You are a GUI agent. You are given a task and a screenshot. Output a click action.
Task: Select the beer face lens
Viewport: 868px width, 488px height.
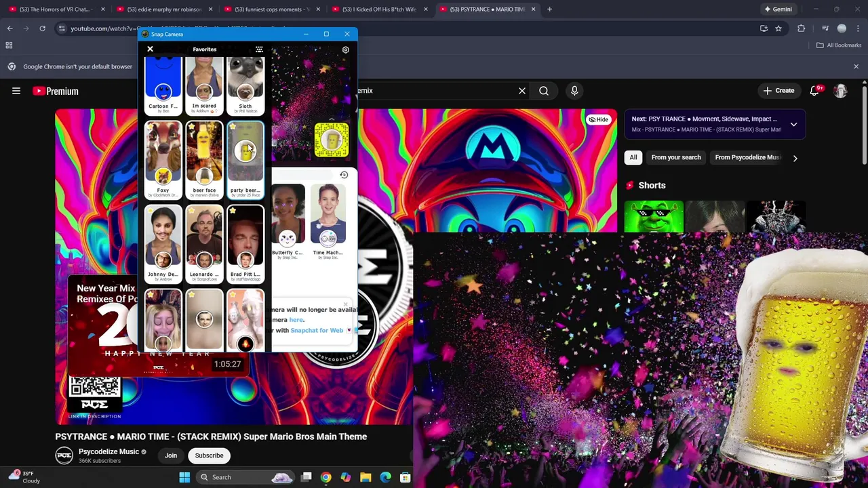coord(204,160)
